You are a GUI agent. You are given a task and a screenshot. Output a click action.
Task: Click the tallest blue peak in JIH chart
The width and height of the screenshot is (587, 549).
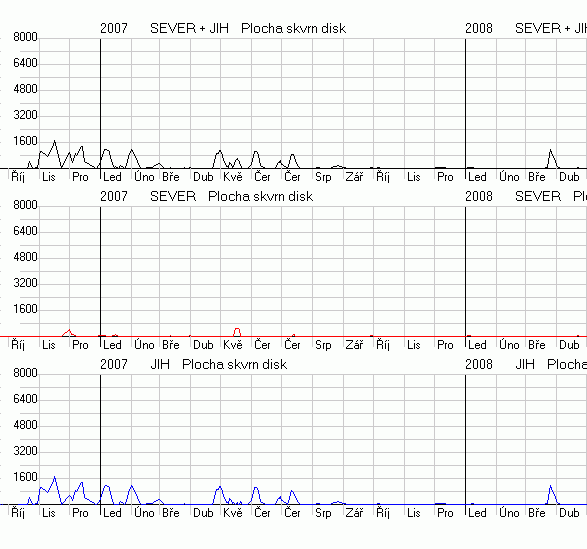pos(55,478)
